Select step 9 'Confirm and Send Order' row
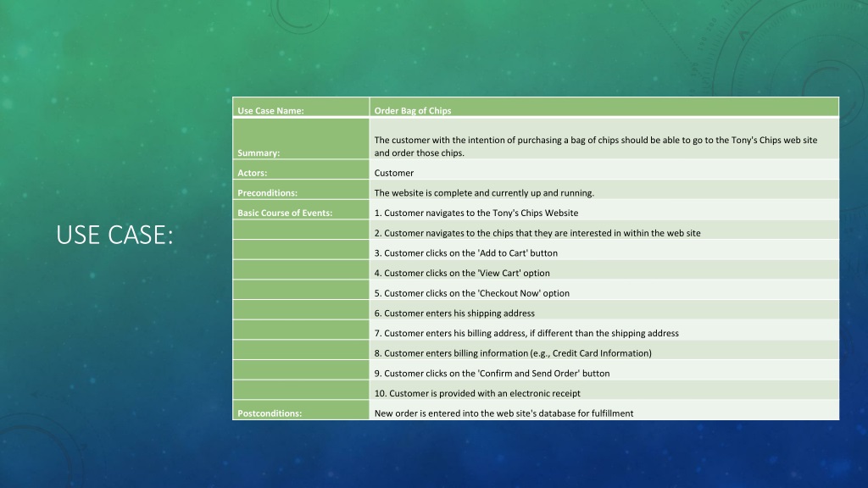Screen dimensions: 868x488 coord(604,369)
